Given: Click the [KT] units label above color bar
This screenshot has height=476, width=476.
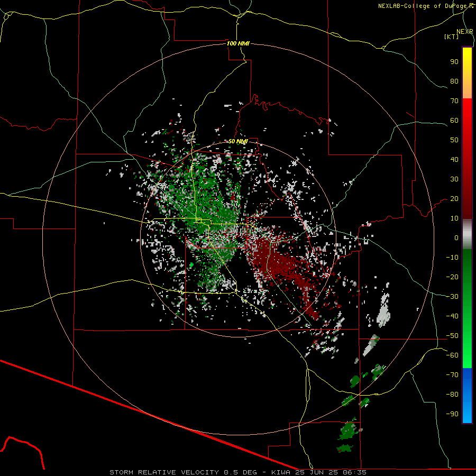Looking at the screenshot, I should tap(452, 36).
